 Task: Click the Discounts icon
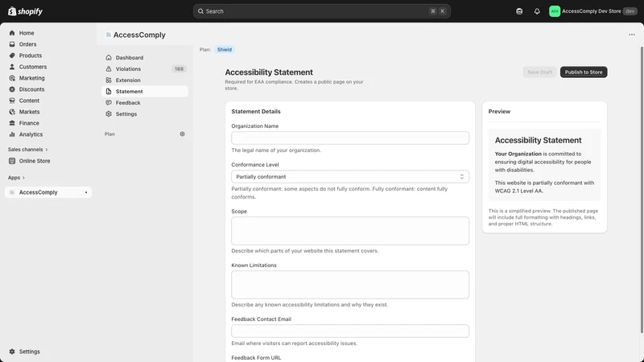pos(12,89)
